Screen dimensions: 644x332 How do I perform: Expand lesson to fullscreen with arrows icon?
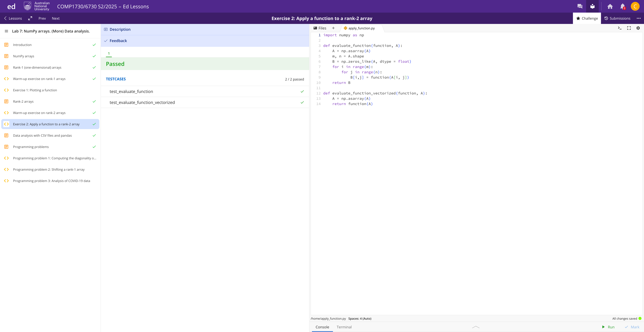[30, 18]
